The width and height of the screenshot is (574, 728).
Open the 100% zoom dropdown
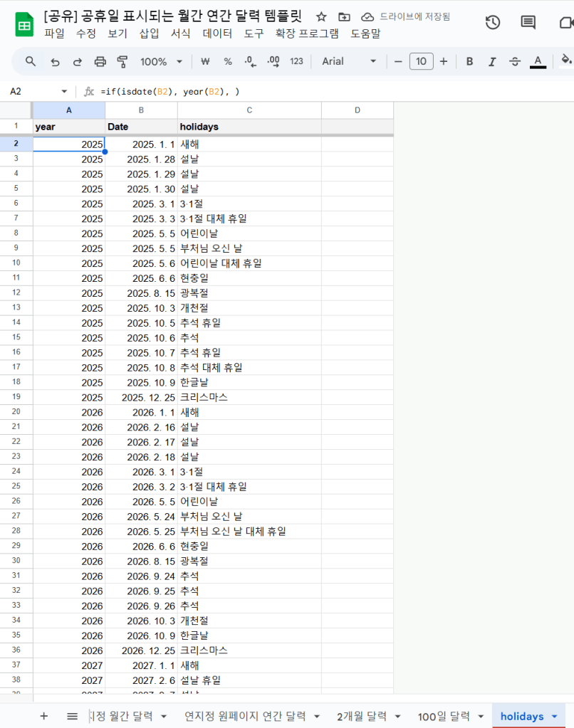click(162, 62)
